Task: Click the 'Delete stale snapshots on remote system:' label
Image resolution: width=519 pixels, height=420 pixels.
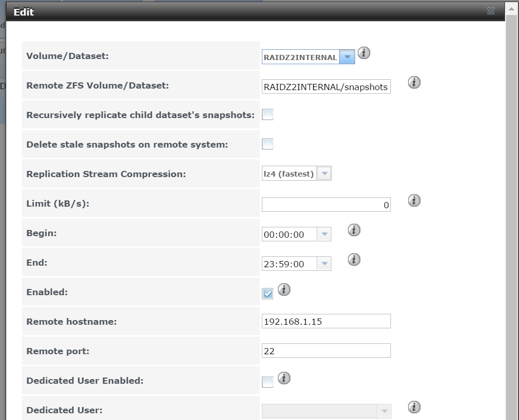Action: click(x=127, y=144)
